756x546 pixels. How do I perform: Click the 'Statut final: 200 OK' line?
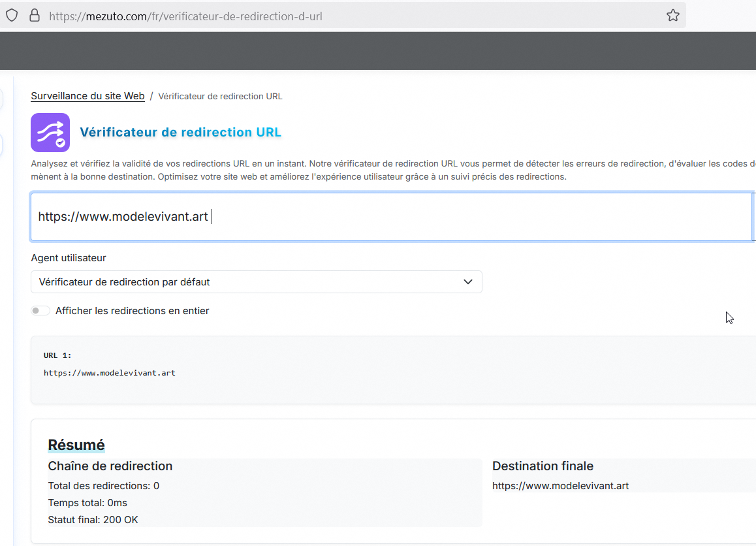tap(93, 520)
